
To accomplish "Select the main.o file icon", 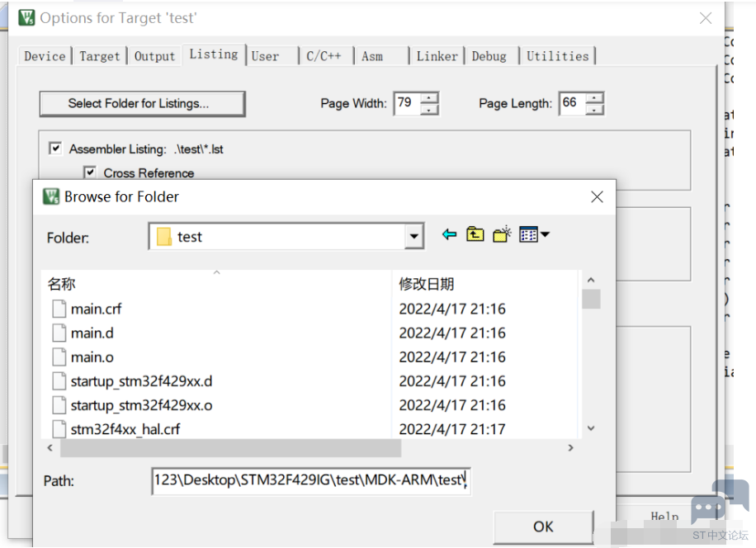I will (x=59, y=357).
